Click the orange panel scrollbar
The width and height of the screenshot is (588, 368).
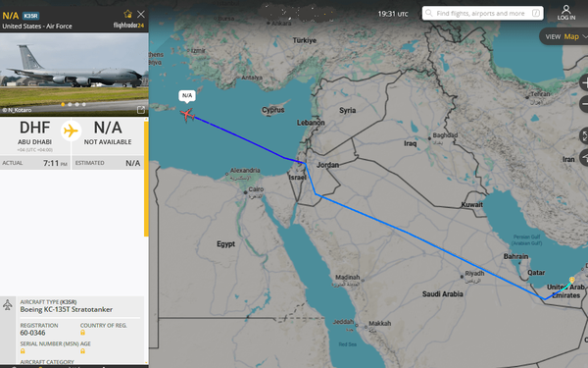click(146, 179)
